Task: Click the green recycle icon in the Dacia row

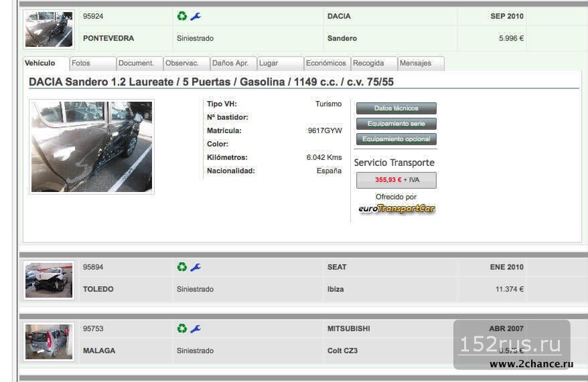Action: 182,16
